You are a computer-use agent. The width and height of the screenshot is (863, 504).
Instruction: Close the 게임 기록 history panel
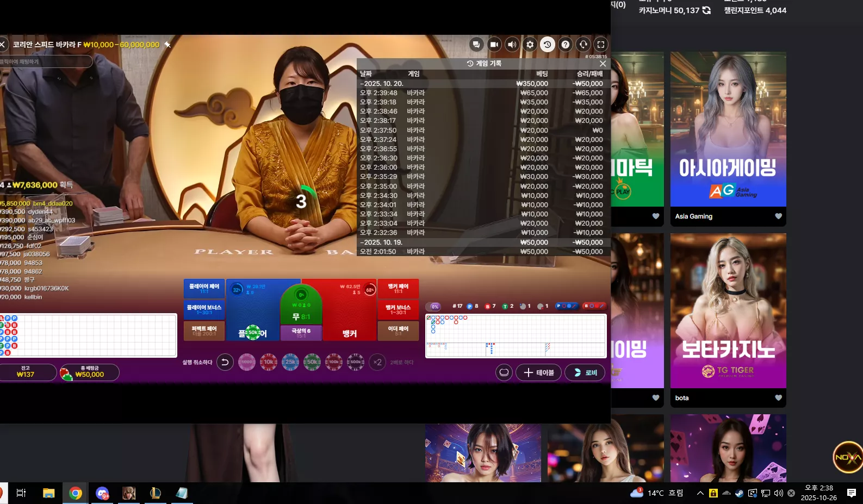point(603,64)
